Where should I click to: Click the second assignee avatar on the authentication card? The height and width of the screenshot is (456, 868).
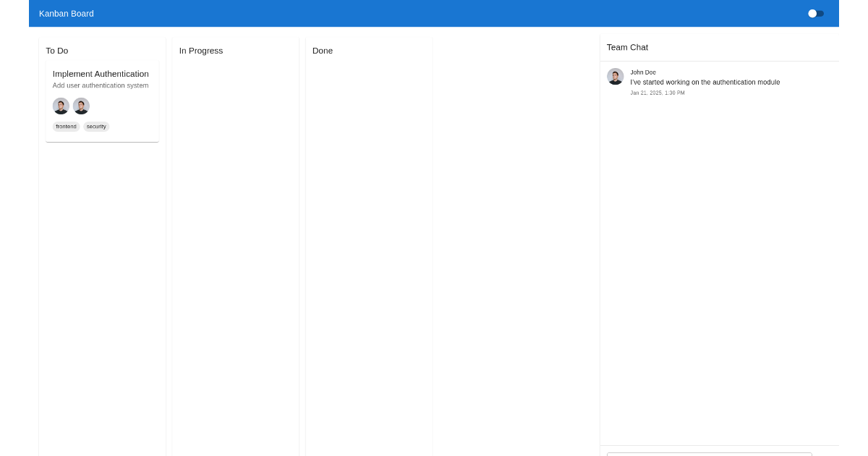[81, 106]
